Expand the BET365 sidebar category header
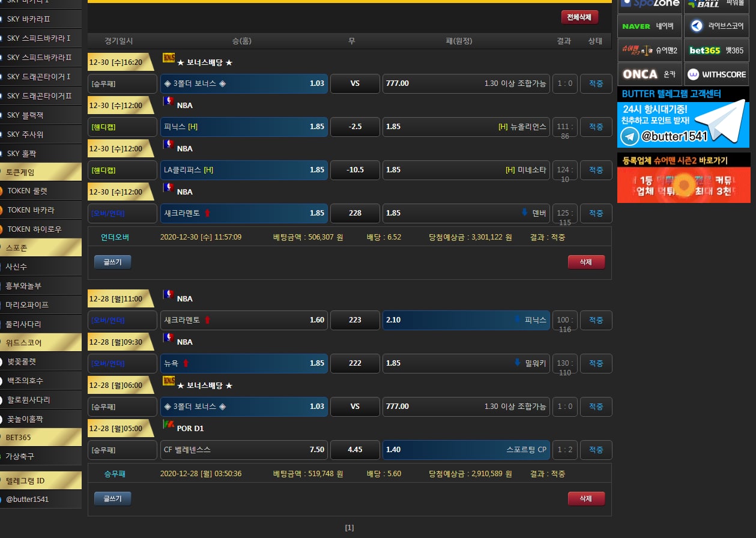Viewport: 756px width, 538px height. 41,437
